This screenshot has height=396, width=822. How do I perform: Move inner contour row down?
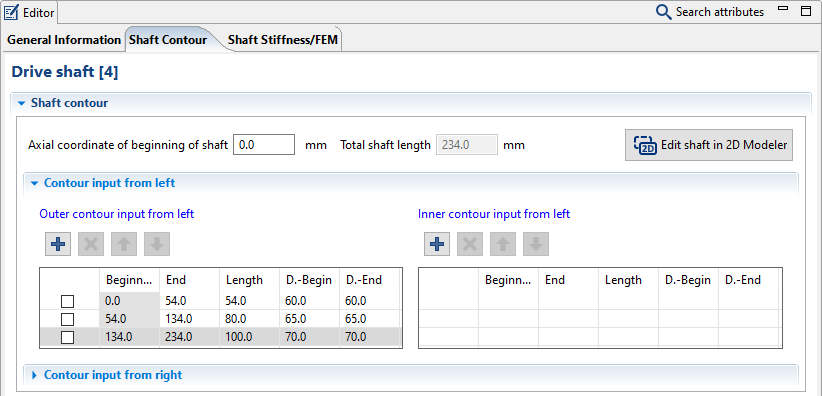point(536,244)
